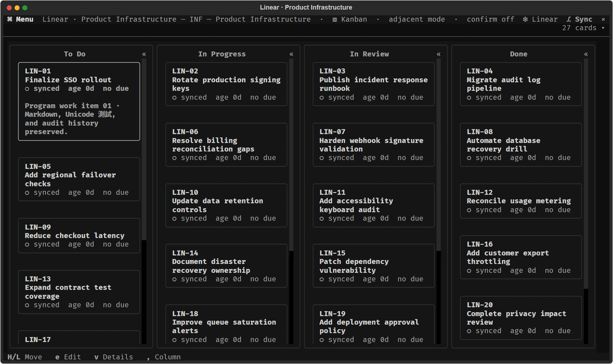Click the H/L Move shortcut hint

(x=25, y=357)
